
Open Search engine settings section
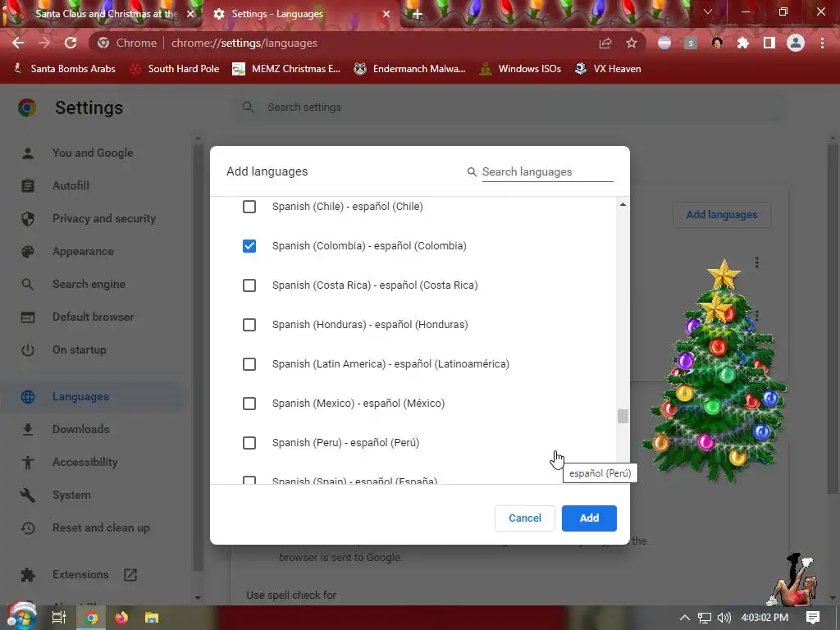click(x=89, y=284)
